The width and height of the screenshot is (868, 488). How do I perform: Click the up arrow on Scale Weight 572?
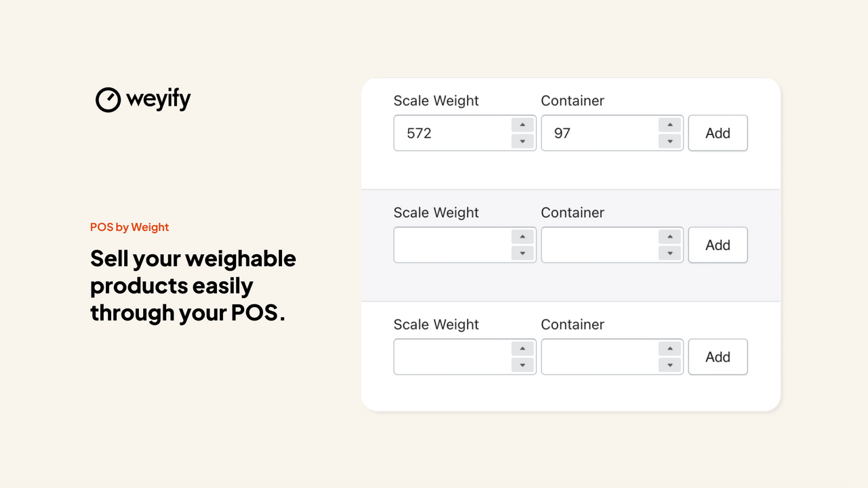click(x=521, y=124)
